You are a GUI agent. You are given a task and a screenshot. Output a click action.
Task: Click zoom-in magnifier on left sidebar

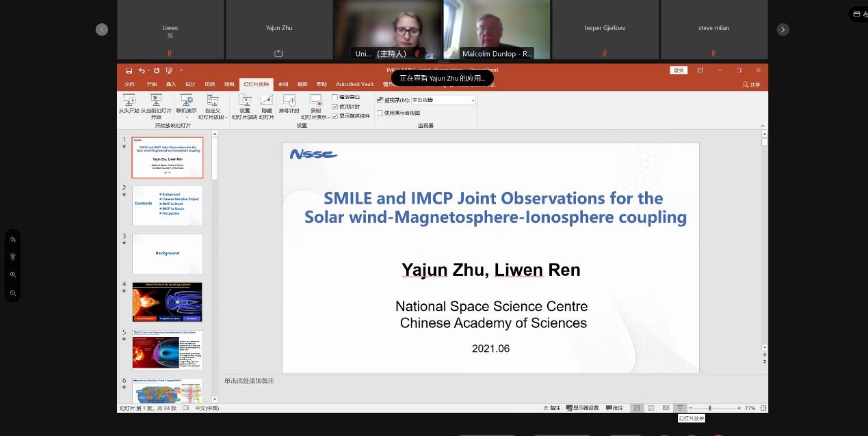[x=13, y=275]
